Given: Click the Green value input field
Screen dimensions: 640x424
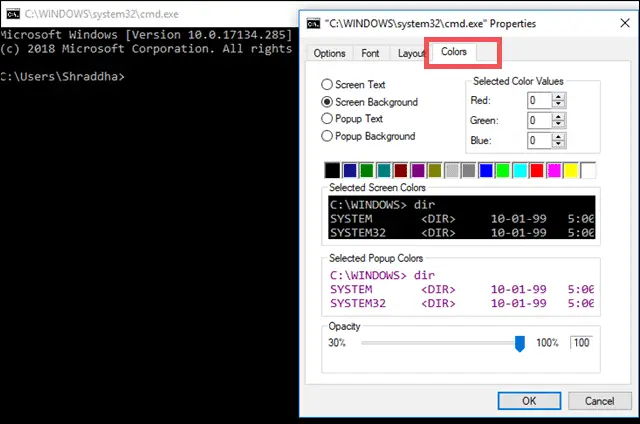Looking at the screenshot, I should [x=539, y=120].
